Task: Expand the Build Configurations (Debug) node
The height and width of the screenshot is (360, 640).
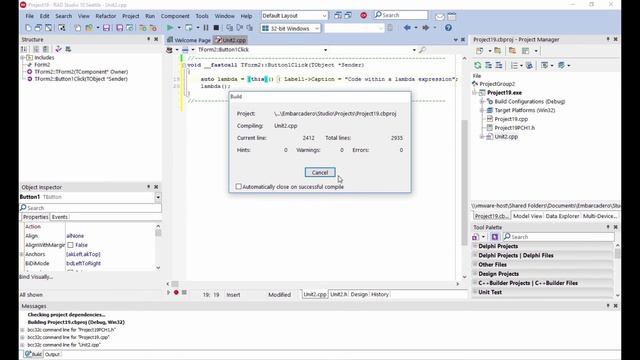Action: (482, 101)
